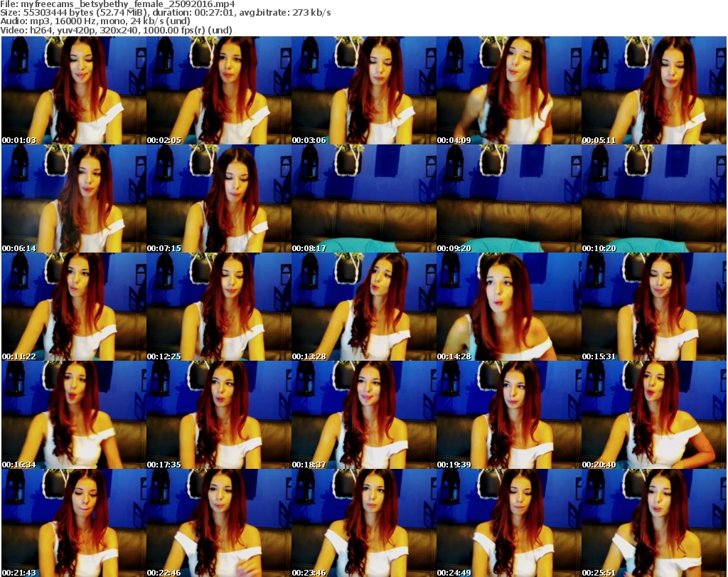Choose the last thumbnail stamped 00:25:51

pyautogui.click(x=654, y=523)
